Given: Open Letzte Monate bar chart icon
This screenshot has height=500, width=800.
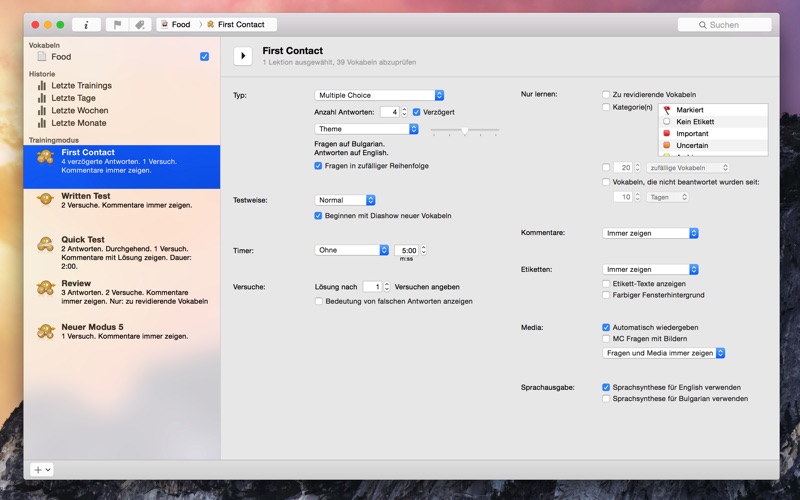Looking at the screenshot, I should (x=42, y=123).
